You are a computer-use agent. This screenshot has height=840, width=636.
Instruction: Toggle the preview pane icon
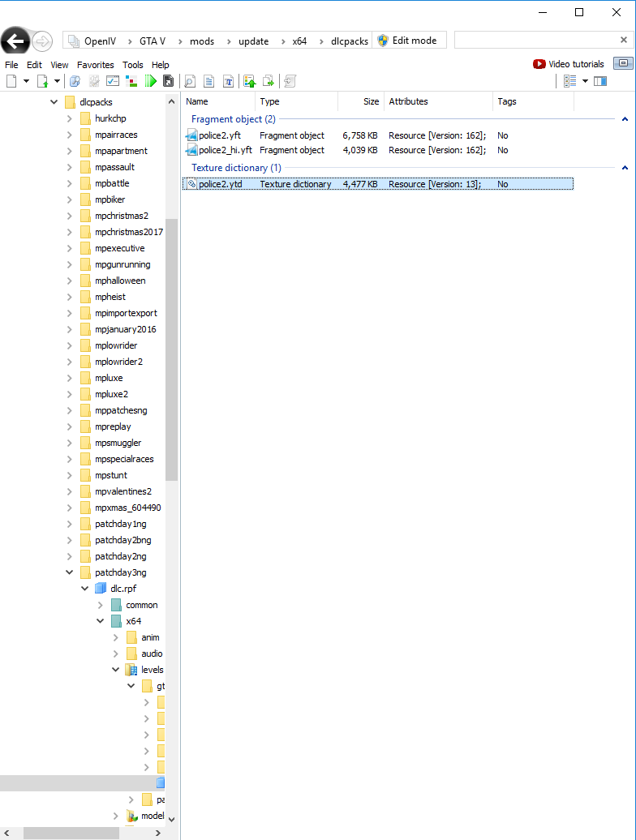coord(600,81)
